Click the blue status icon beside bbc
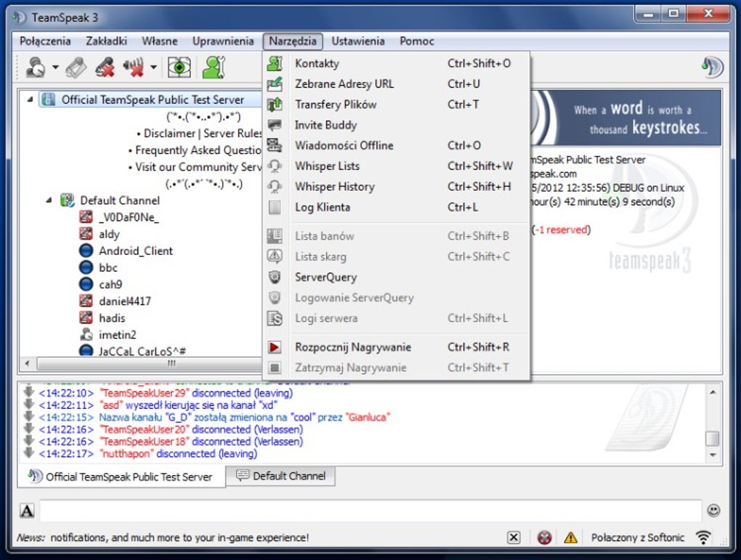 click(86, 267)
